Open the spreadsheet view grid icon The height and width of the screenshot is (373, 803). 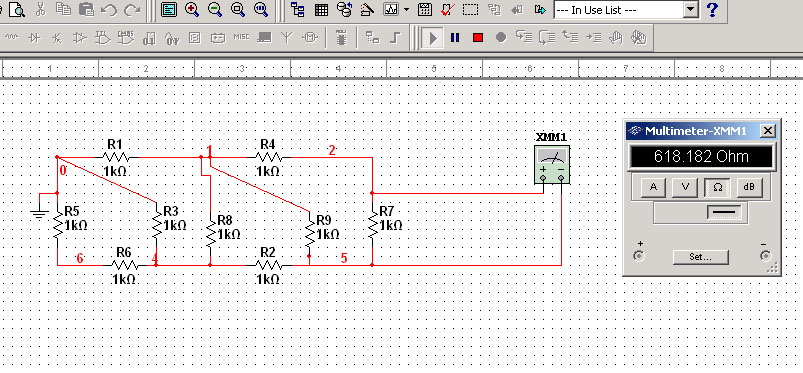pyautogui.click(x=322, y=9)
